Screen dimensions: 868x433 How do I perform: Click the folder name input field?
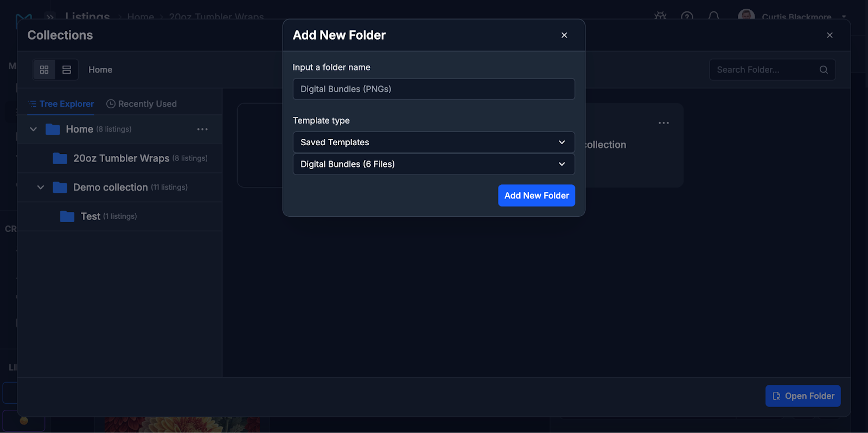(x=433, y=89)
